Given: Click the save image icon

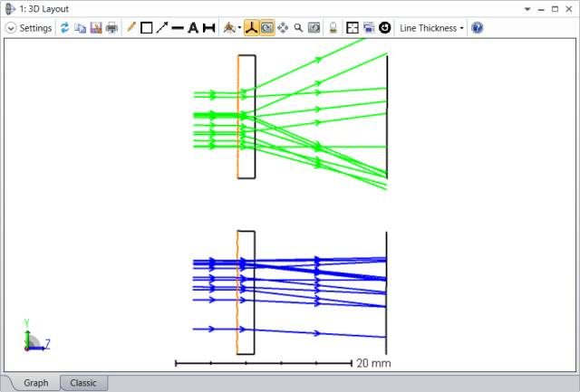Looking at the screenshot, I should click(95, 28).
